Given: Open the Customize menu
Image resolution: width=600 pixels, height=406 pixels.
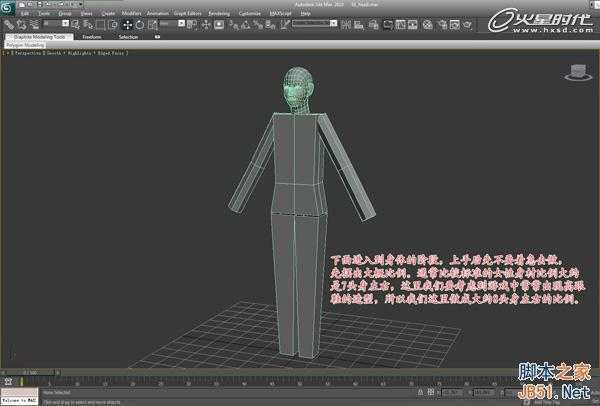Looking at the screenshot, I should click(x=249, y=13).
